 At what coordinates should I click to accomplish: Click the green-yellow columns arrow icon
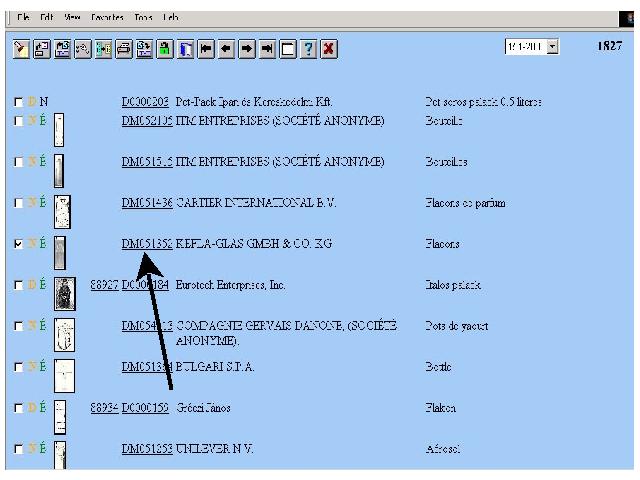(x=103, y=49)
